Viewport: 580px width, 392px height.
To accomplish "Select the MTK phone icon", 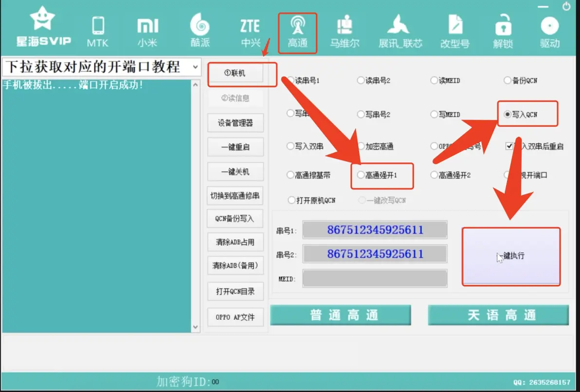I will (x=98, y=26).
